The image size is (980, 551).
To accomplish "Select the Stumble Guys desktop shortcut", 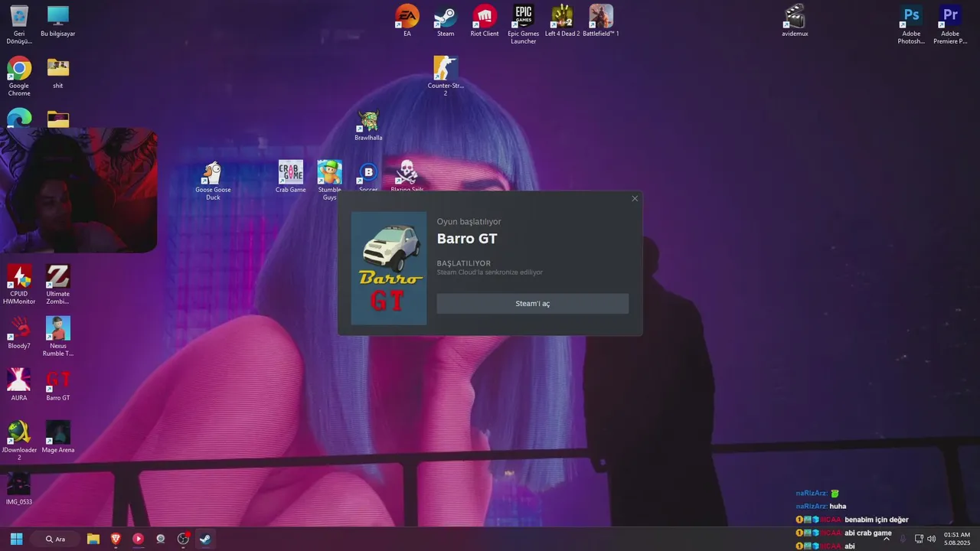I will pos(329,180).
